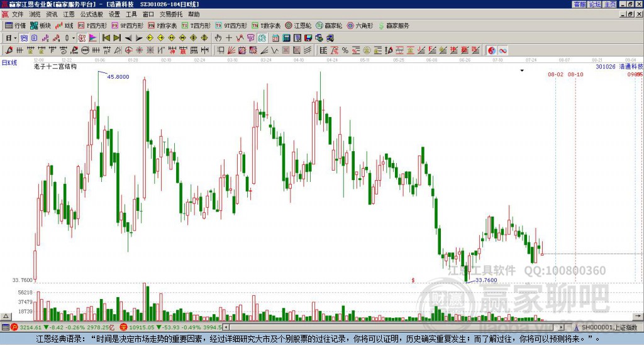
Task: Click the 08-02 date marker
Action: pos(555,74)
